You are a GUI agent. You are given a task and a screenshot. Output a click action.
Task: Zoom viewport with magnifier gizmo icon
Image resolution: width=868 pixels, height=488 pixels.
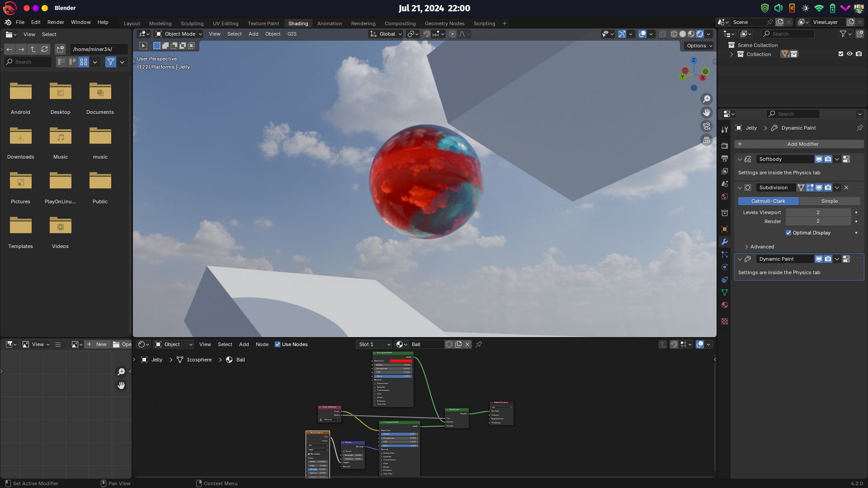point(707,99)
